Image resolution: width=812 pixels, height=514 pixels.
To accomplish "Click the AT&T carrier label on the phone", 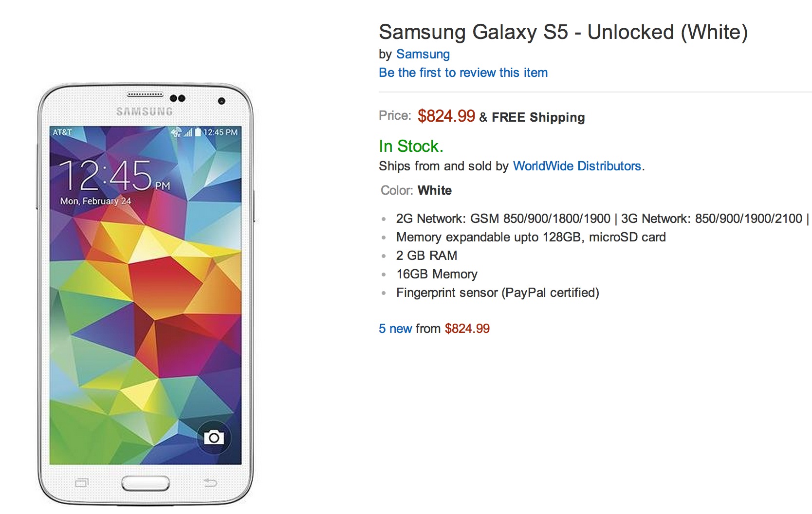I will coord(62,132).
